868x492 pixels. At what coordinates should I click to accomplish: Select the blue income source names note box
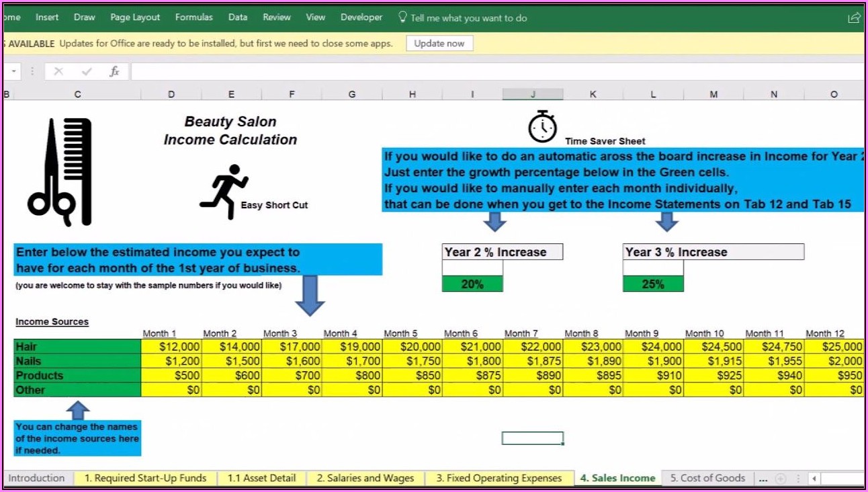click(77, 438)
